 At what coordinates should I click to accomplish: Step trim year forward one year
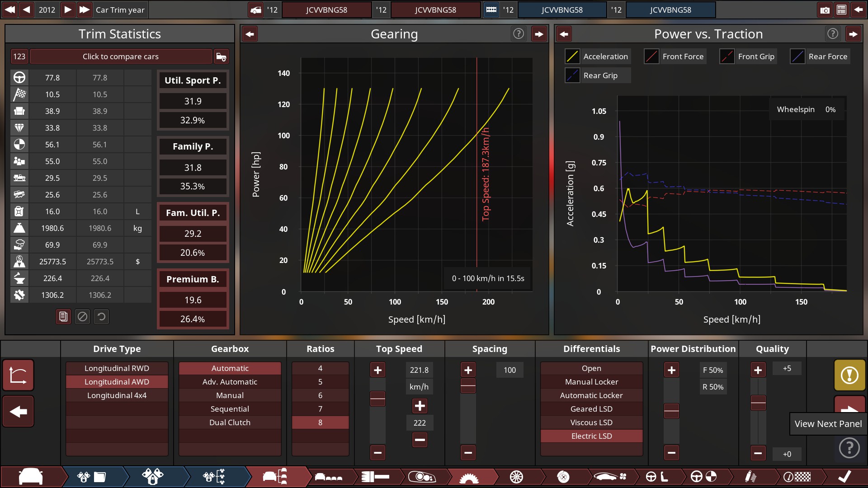(67, 9)
